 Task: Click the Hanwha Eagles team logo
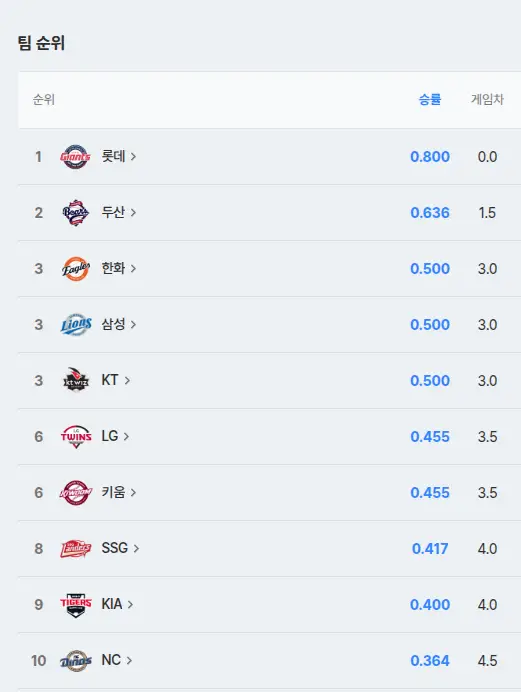(x=75, y=268)
